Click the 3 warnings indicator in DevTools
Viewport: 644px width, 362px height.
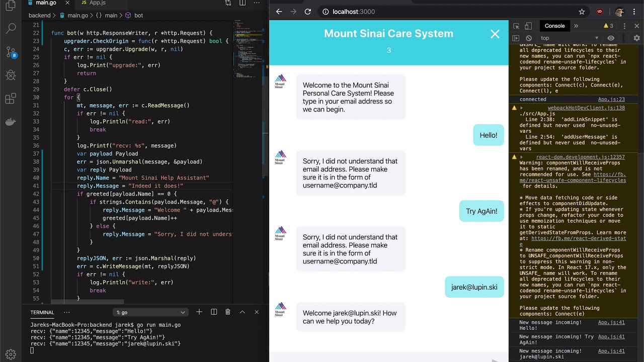point(608,26)
